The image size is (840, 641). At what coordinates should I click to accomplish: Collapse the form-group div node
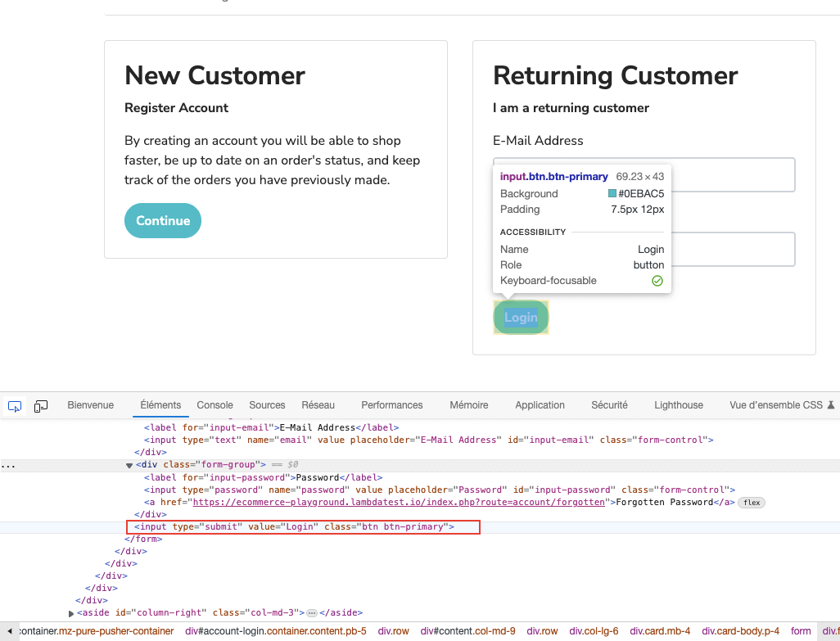tap(129, 465)
